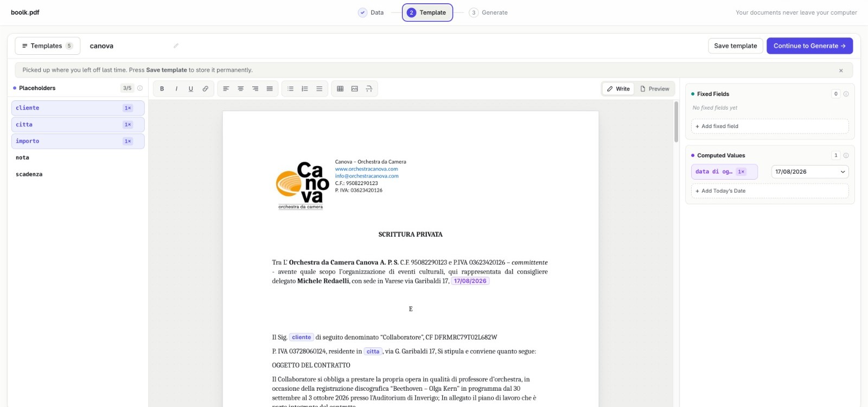
Task: Justify text alignment
Action: point(270,89)
